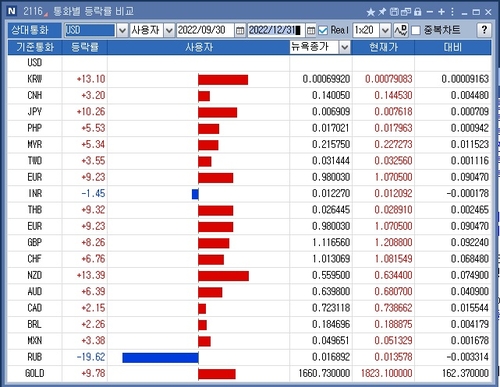The height and width of the screenshot is (387, 500).
Task: Select the CAD currency row
Action: coord(249,308)
